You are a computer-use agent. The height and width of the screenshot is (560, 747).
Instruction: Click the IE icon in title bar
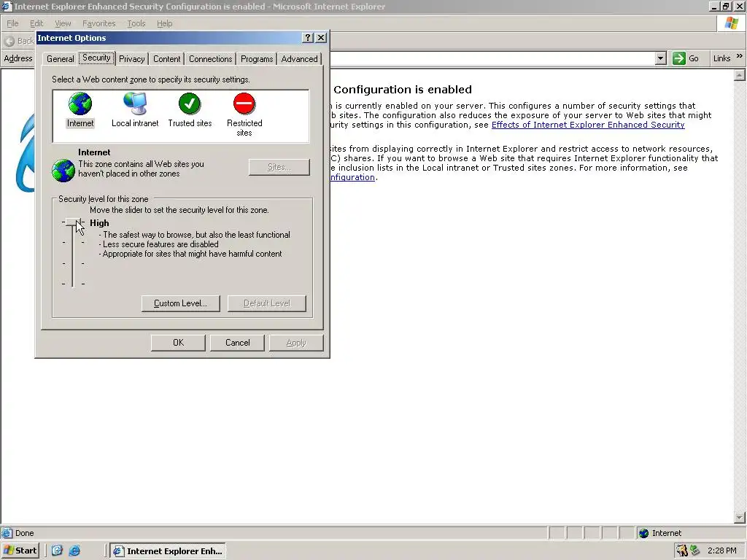point(7,6)
